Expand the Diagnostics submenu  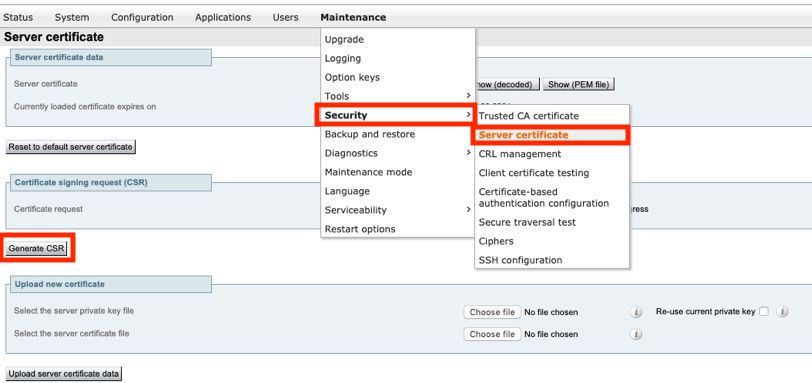(397, 153)
